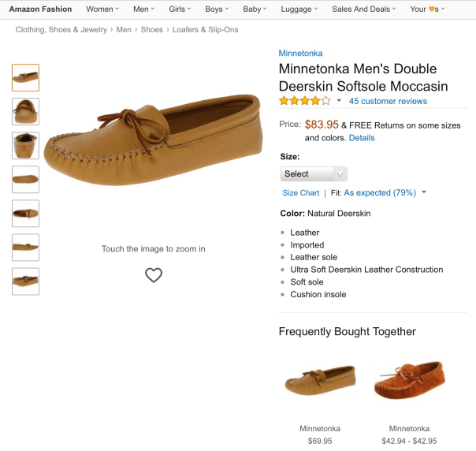Open the 45 customer reviews link
The width and height of the screenshot is (476, 451).
[388, 101]
